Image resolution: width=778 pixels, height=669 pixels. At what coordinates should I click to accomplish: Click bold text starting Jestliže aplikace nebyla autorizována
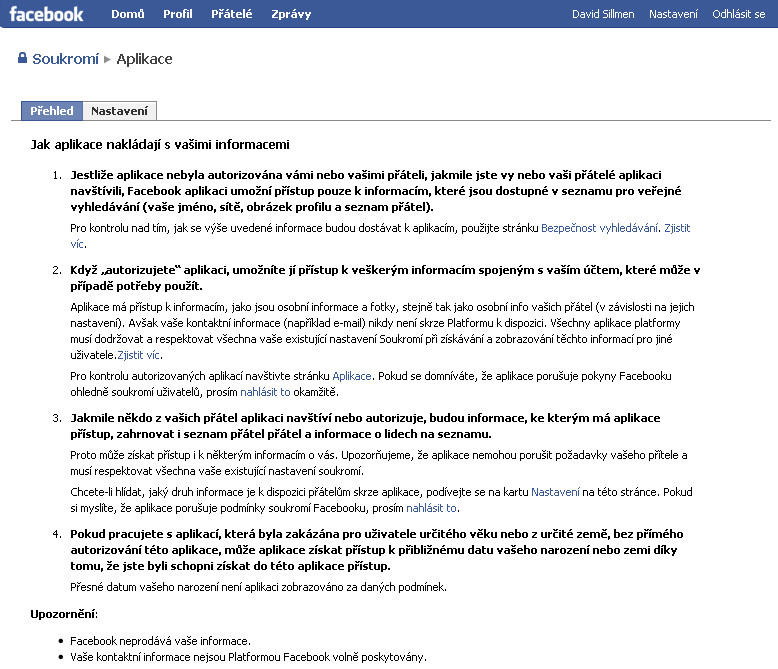point(376,191)
